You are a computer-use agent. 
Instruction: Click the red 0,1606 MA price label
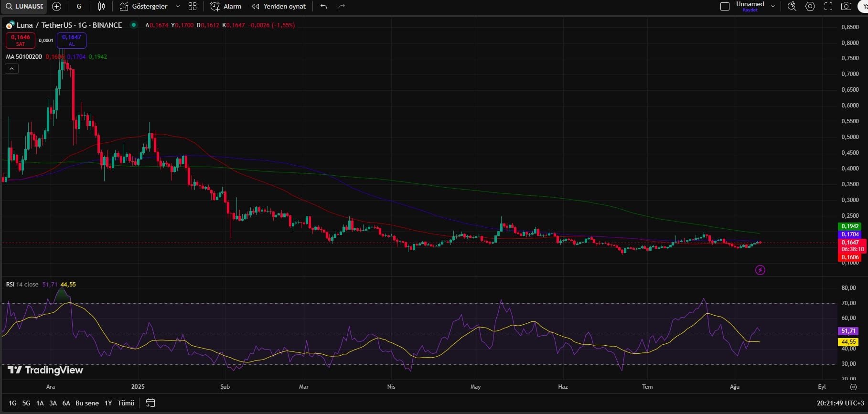[850, 257]
